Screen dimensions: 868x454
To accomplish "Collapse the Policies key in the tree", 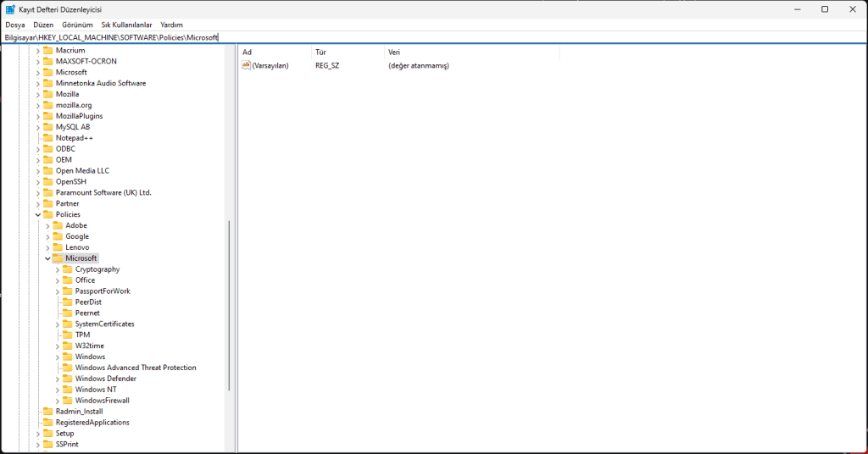I will (37, 215).
